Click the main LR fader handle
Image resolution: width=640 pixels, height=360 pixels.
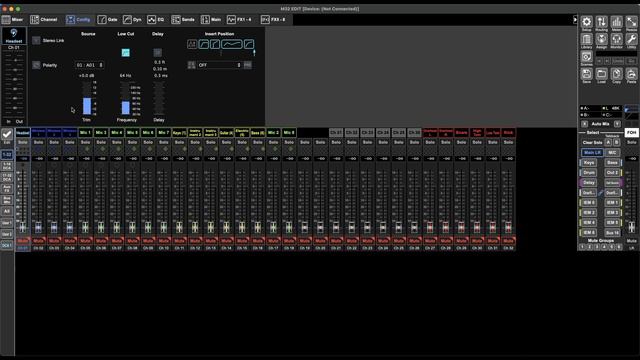click(x=631, y=227)
